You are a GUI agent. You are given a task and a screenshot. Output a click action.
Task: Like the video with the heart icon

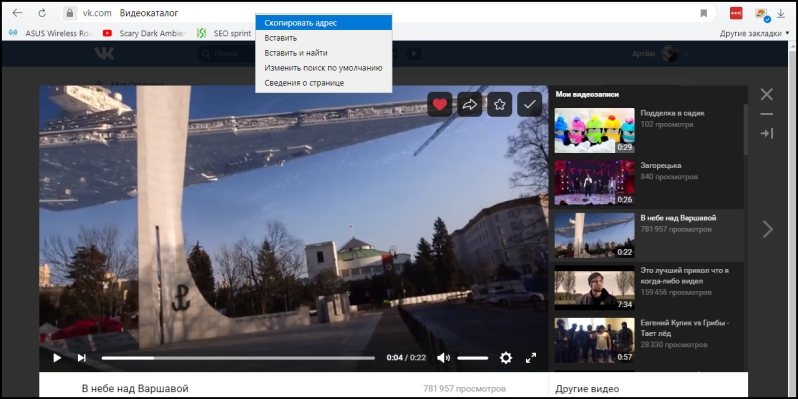tap(440, 104)
